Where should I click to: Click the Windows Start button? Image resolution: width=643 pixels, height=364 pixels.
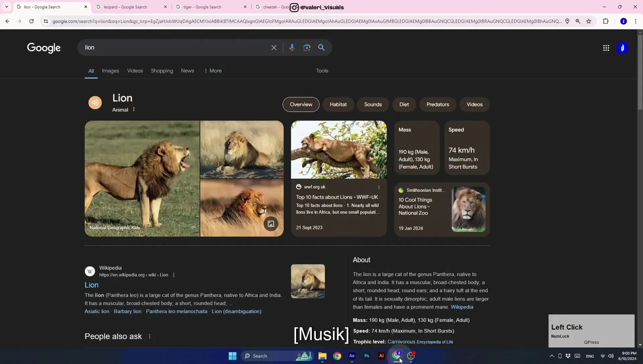(233, 356)
